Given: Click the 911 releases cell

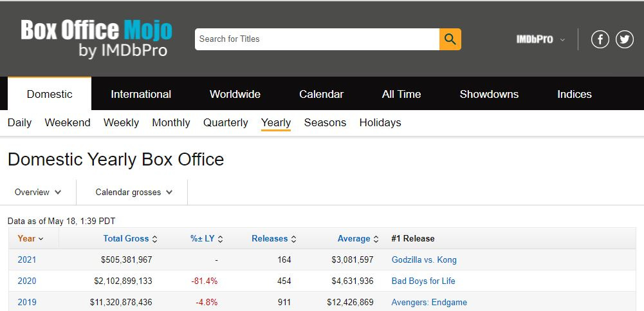Looking at the screenshot, I should tap(284, 303).
